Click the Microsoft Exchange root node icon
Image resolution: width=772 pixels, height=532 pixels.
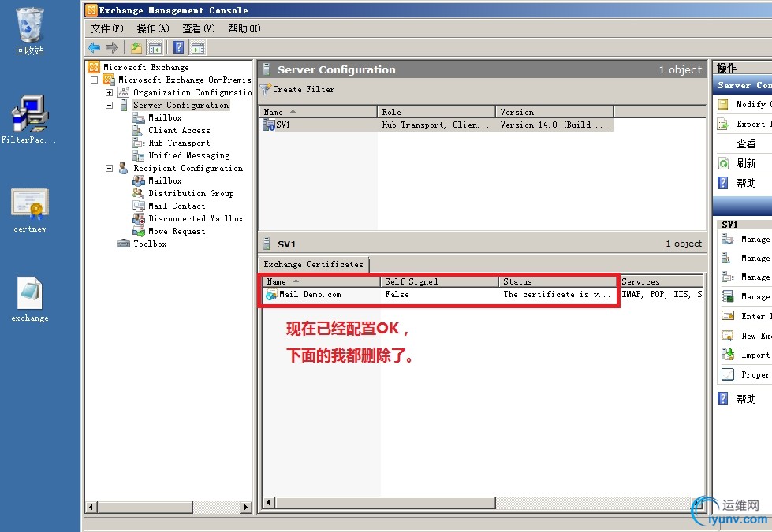tap(94, 67)
